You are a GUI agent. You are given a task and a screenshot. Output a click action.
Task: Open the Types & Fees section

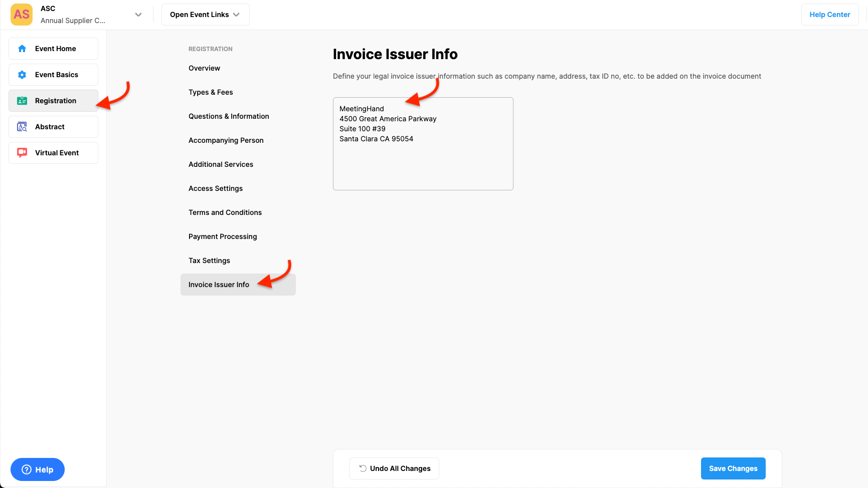211,92
